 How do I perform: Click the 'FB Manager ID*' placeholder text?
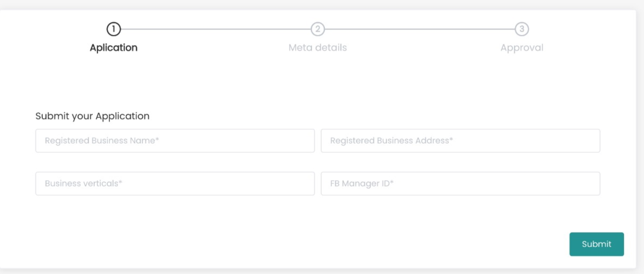pyautogui.click(x=362, y=184)
